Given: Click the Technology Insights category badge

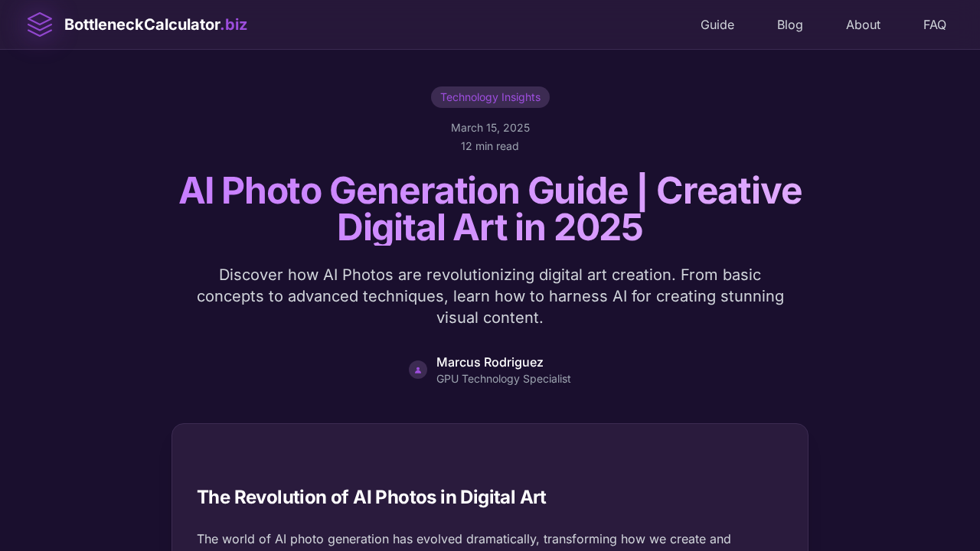Looking at the screenshot, I should click(x=490, y=97).
